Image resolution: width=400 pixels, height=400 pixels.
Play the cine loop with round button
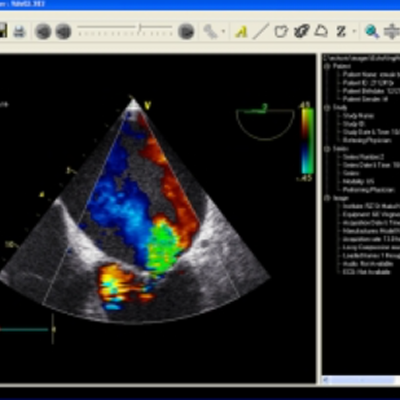(x=186, y=31)
